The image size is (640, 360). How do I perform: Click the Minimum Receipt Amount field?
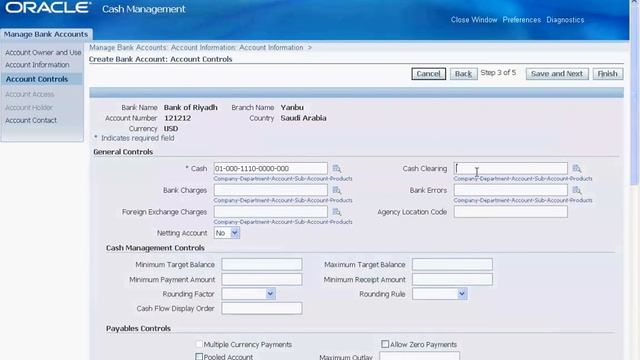tap(452, 280)
